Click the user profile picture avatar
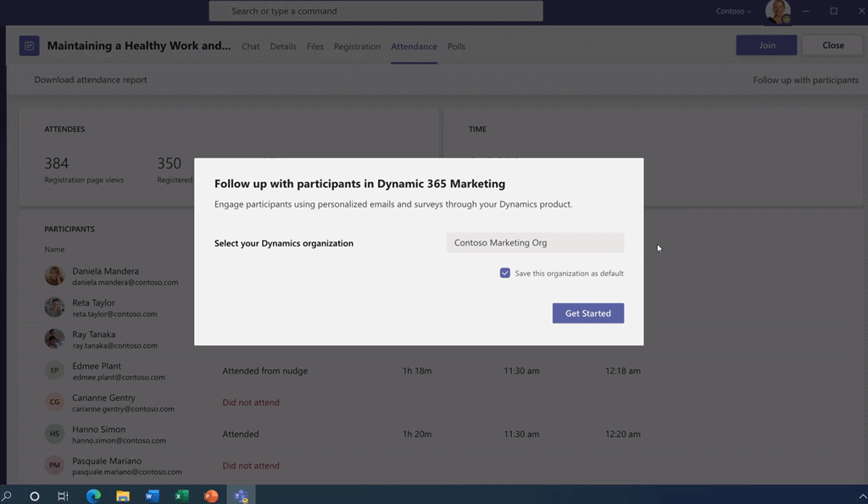 click(777, 12)
